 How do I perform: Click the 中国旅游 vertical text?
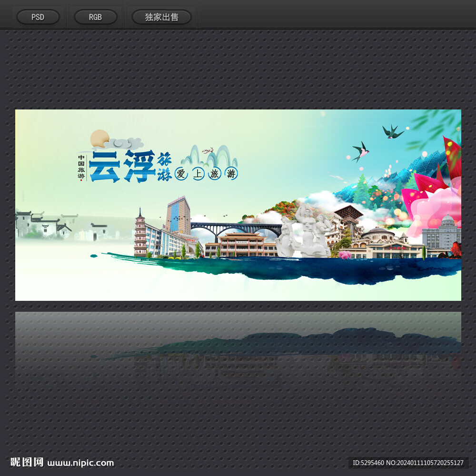click(x=81, y=167)
